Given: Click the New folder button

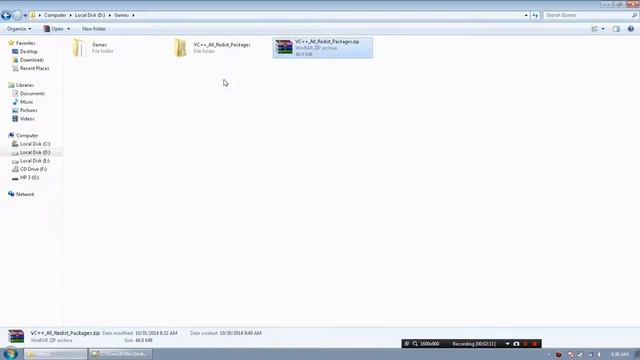Looking at the screenshot, I should 94,29.
